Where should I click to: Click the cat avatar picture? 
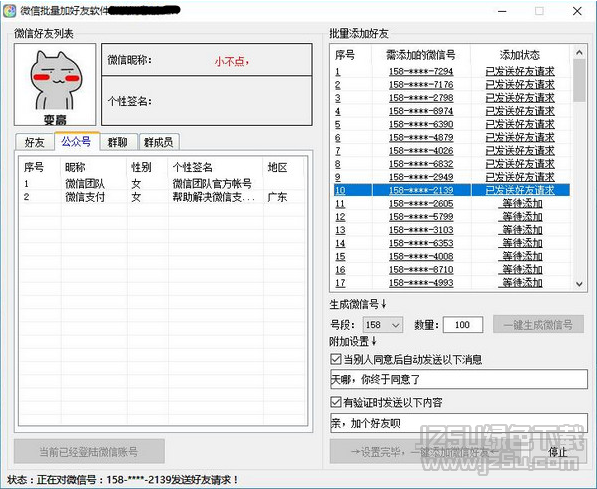[x=55, y=84]
